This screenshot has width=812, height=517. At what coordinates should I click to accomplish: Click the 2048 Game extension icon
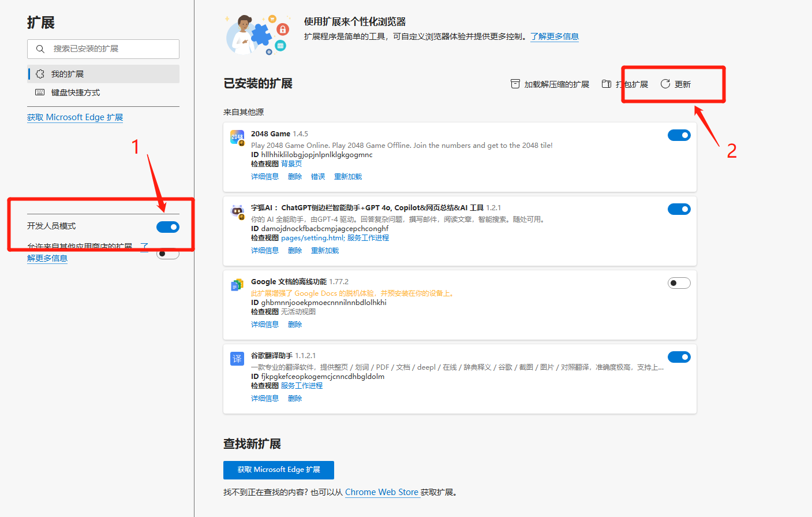[x=237, y=137]
